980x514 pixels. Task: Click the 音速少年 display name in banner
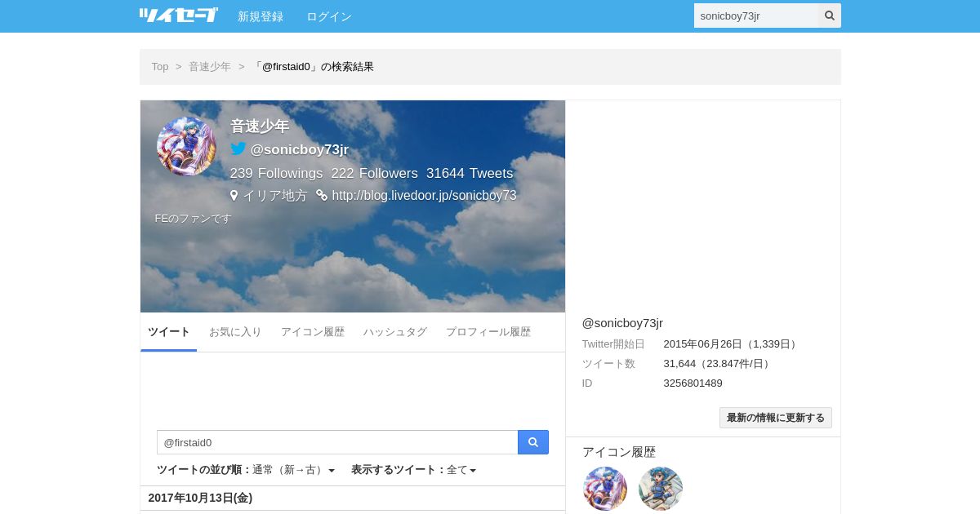tap(260, 126)
